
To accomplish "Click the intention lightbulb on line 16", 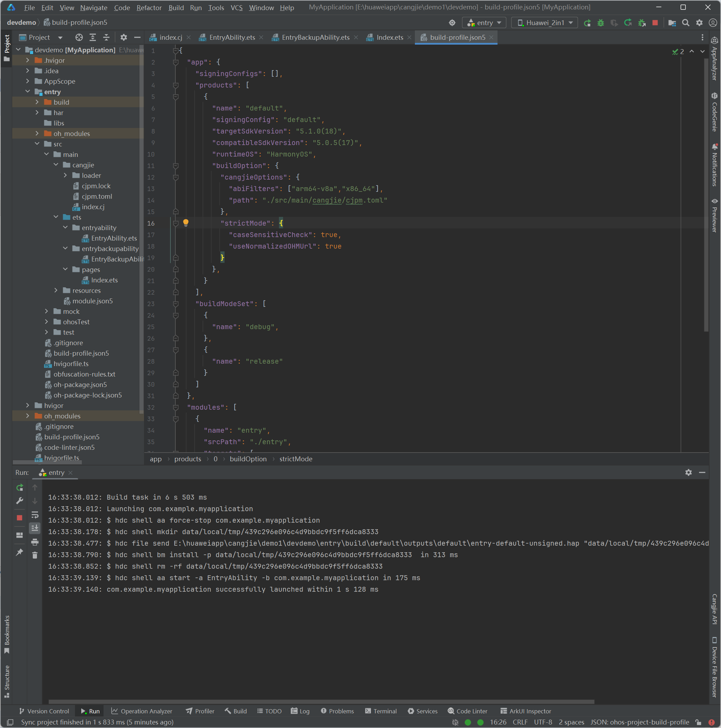I will [186, 223].
